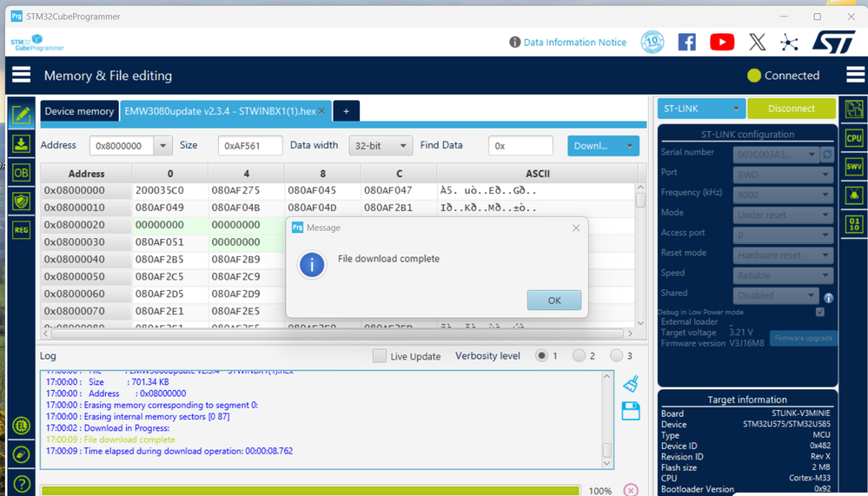
Task: Expand the Download button dropdown arrow
Action: (630, 146)
